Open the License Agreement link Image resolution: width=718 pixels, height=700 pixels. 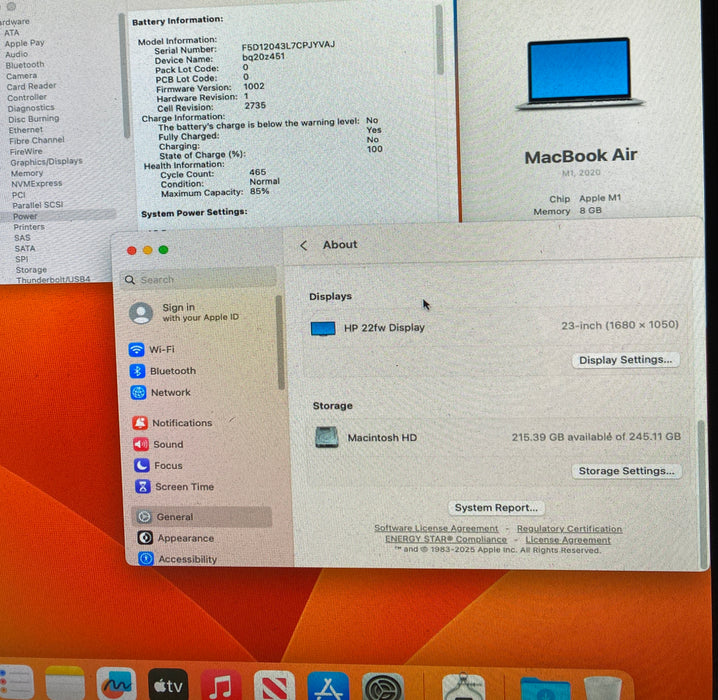[x=568, y=540]
